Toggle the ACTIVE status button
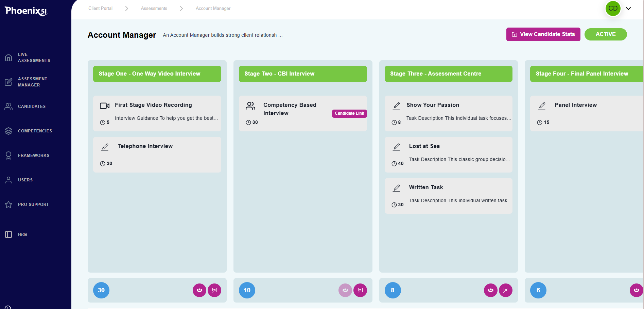This screenshot has width=644, height=309. pyautogui.click(x=606, y=34)
